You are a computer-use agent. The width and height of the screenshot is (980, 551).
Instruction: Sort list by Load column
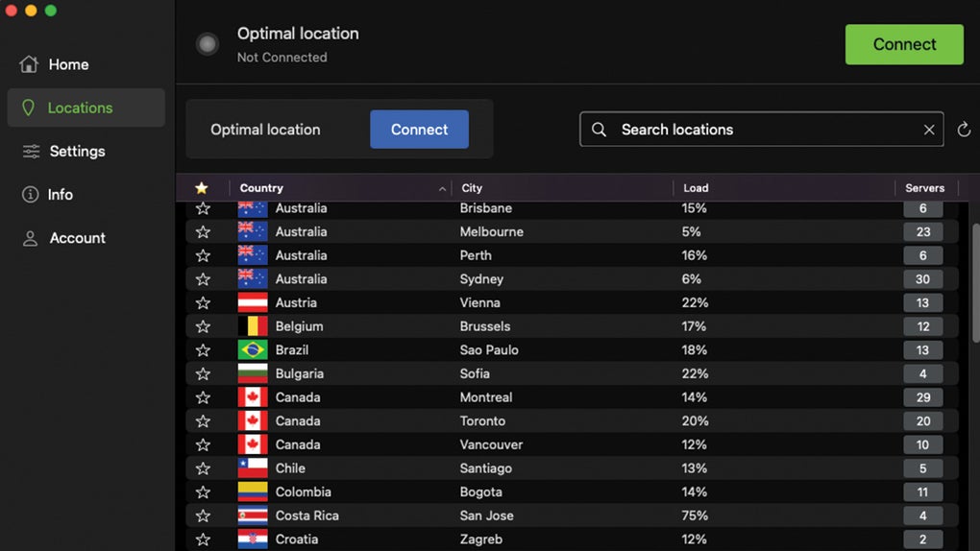point(696,188)
